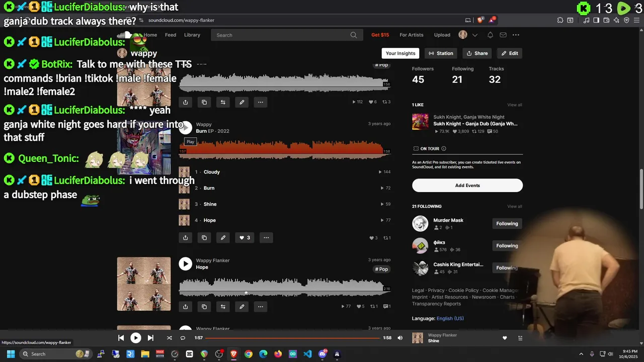Copy link icon for Burn EP
The image size is (644, 362).
pos(204,238)
